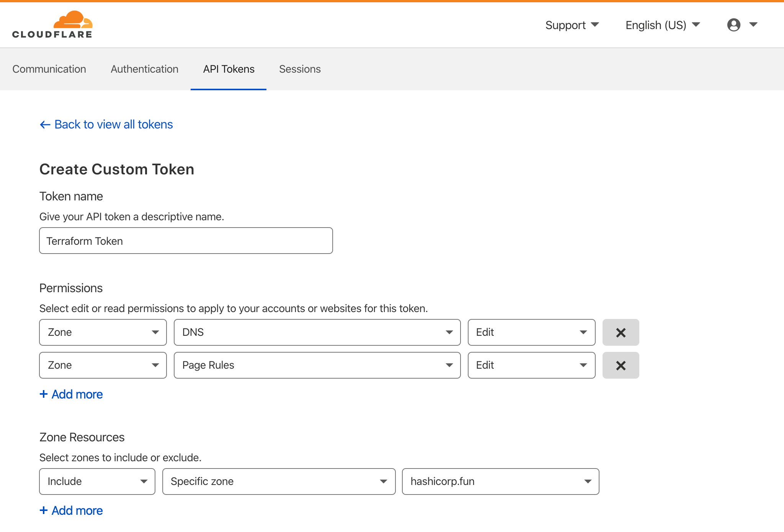Select the API Tokens tab
This screenshot has width=784, height=532.
tap(229, 69)
